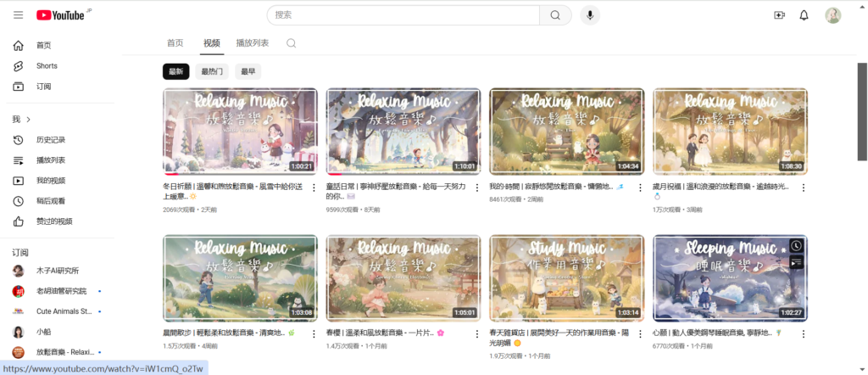Click title 我的·時間 | 寂靜悠閒放鬆音樂
The height and width of the screenshot is (375, 868).
[x=557, y=187]
